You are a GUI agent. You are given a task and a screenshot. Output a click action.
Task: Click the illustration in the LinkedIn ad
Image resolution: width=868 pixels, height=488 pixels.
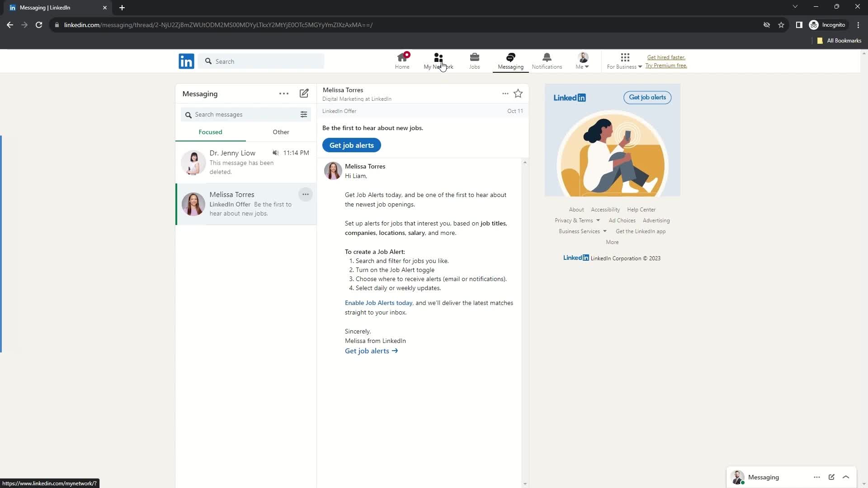612,154
